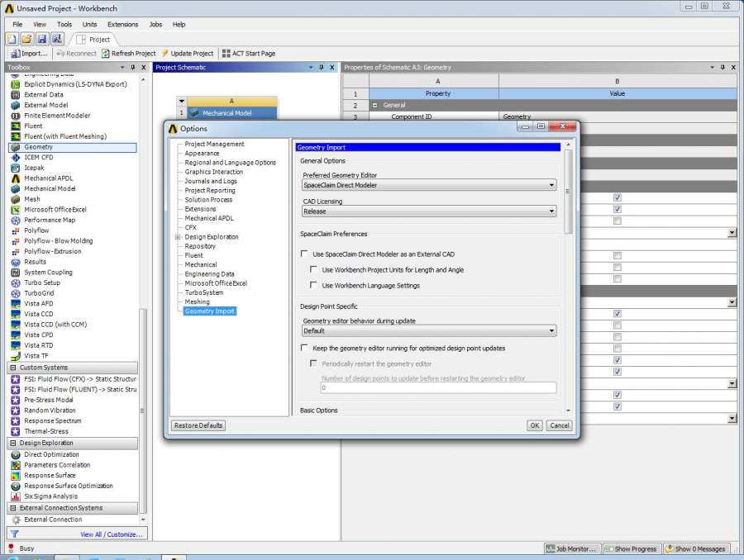744x560 pixels.
Task: Click Options dialog vertical scrollbar thumb
Action: [568, 192]
